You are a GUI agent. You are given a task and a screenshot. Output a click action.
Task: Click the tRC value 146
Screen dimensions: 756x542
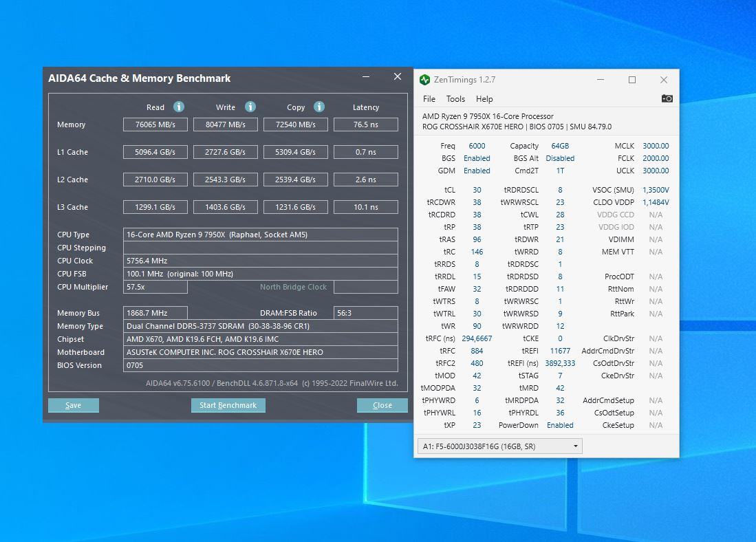point(477,252)
